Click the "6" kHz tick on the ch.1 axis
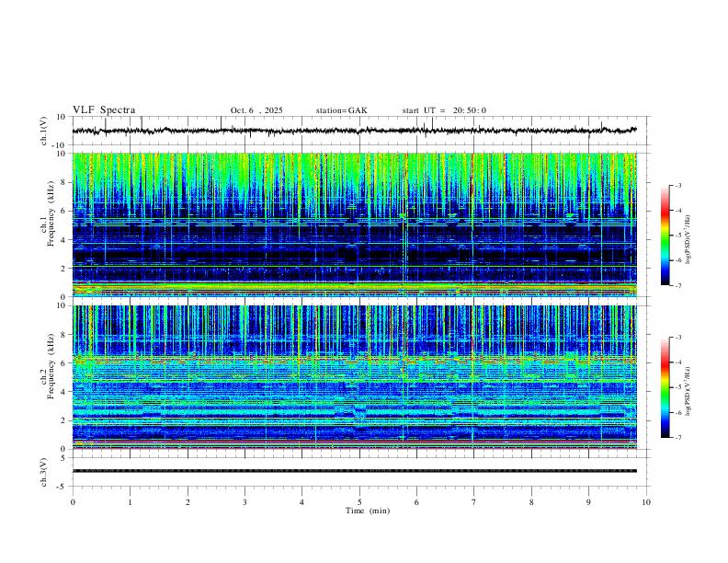728x563 pixels. 63,211
